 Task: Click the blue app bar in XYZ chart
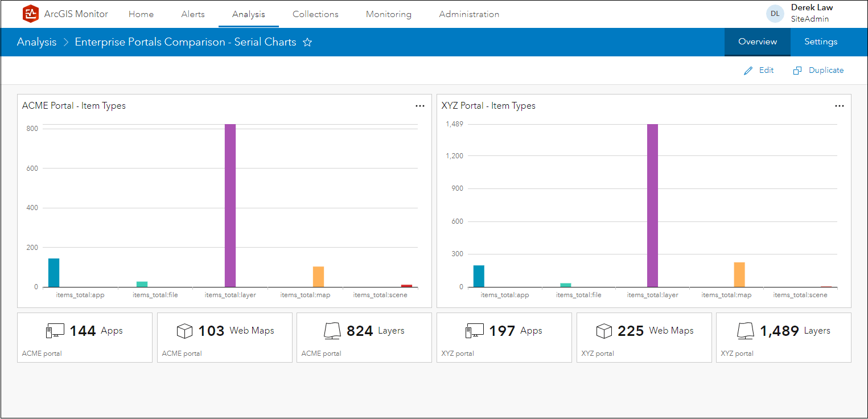479,276
